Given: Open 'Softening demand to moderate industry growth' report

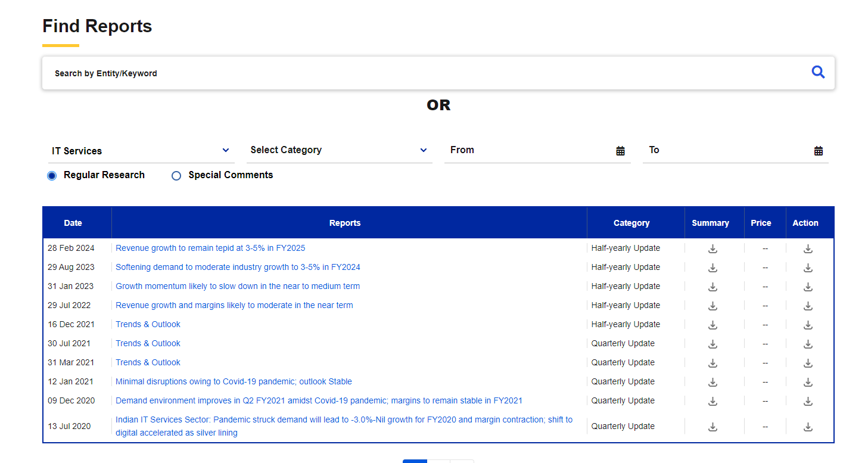Looking at the screenshot, I should pos(238,267).
